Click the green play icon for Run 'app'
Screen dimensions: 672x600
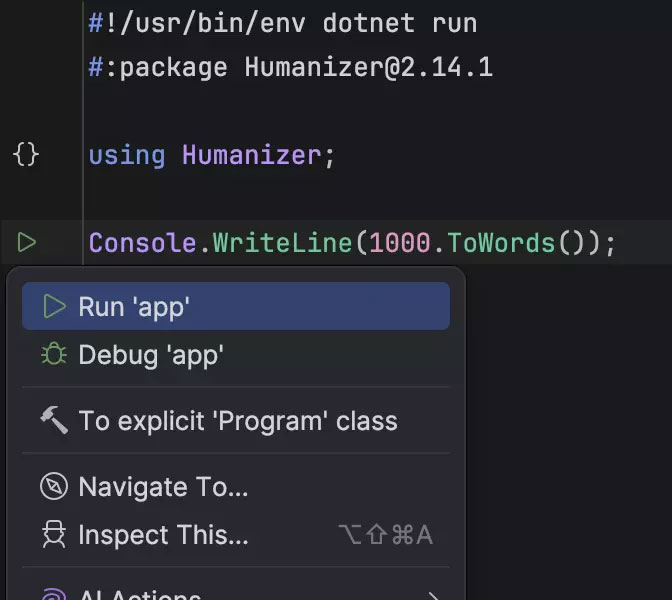pyautogui.click(x=54, y=307)
